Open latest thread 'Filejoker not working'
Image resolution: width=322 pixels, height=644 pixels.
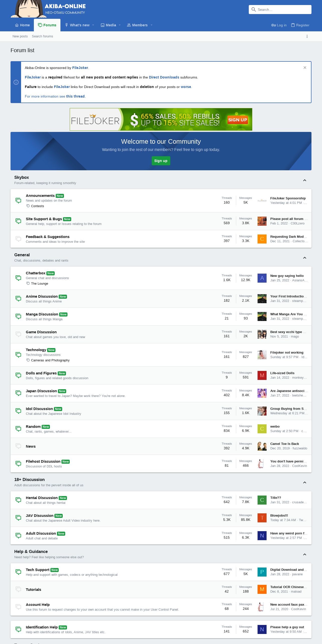[x=287, y=353]
